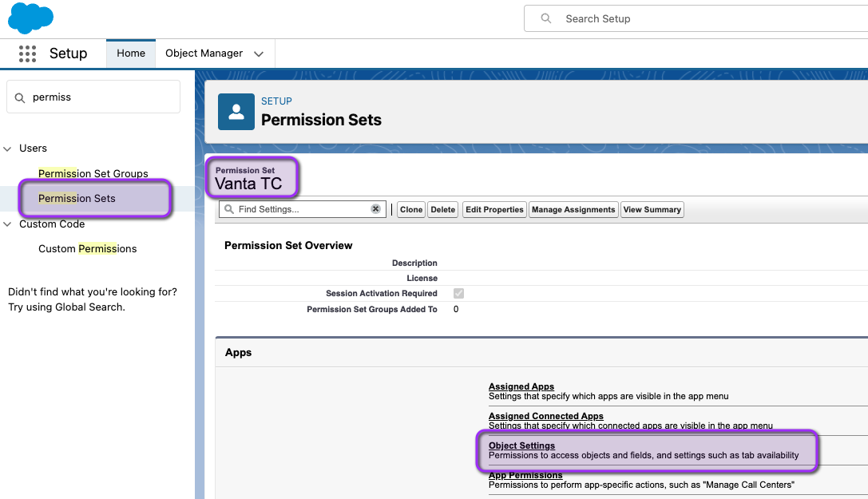Click the Permission Sets page title
This screenshot has height=499, width=868.
coord(321,120)
